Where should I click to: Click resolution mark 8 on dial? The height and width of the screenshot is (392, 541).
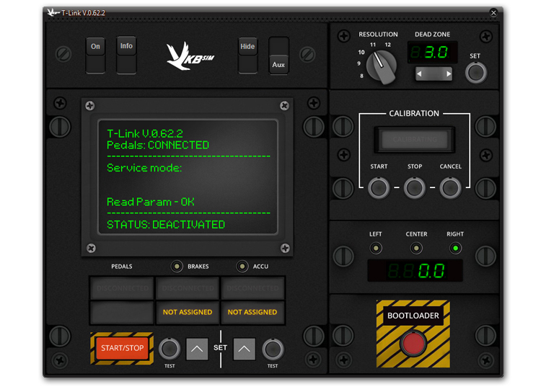tap(361, 76)
